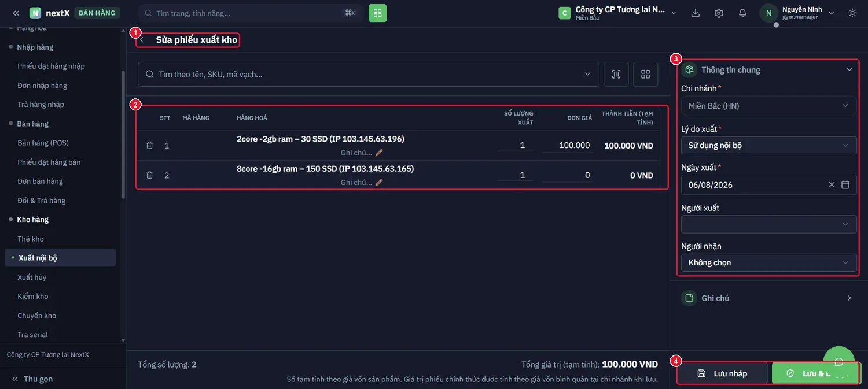Open the notifications bell
The width and height of the screenshot is (868, 389).
pos(742,13)
